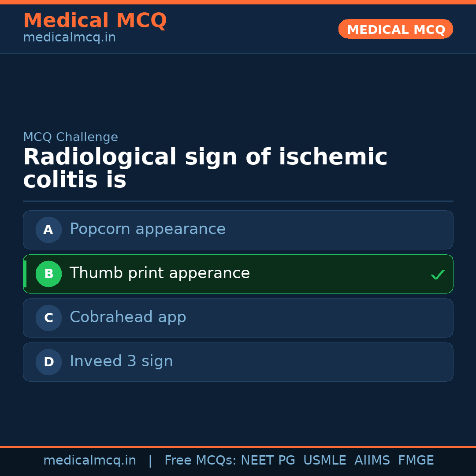
Task: Click the Medical MCQ logo heading
Action: coord(95,20)
